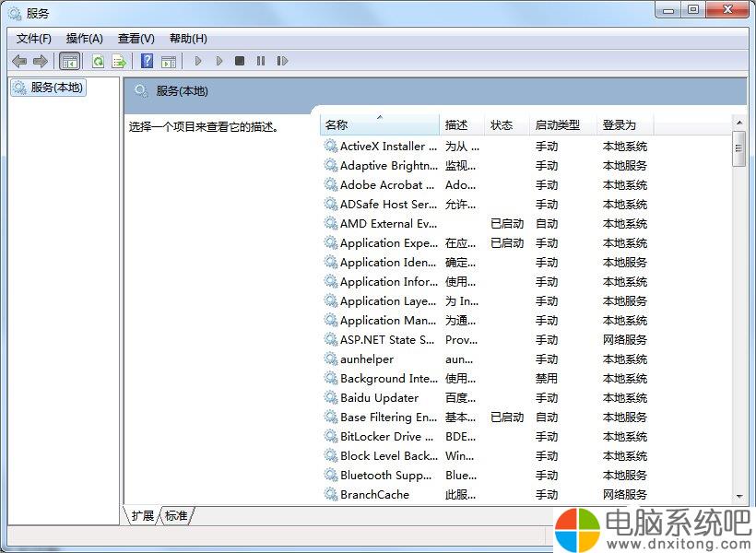Click 网络服务 logon in BranchCache row
Screen dimensions: 756x553
(x=625, y=494)
